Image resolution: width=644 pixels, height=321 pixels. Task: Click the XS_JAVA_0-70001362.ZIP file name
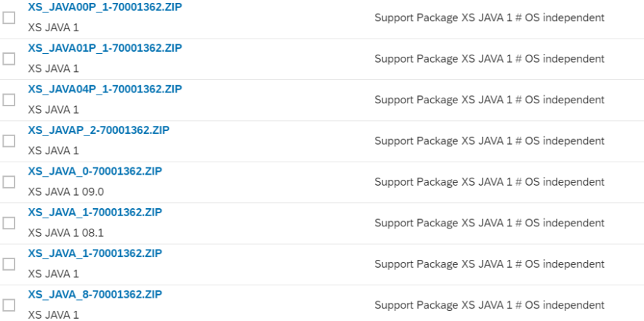point(95,171)
